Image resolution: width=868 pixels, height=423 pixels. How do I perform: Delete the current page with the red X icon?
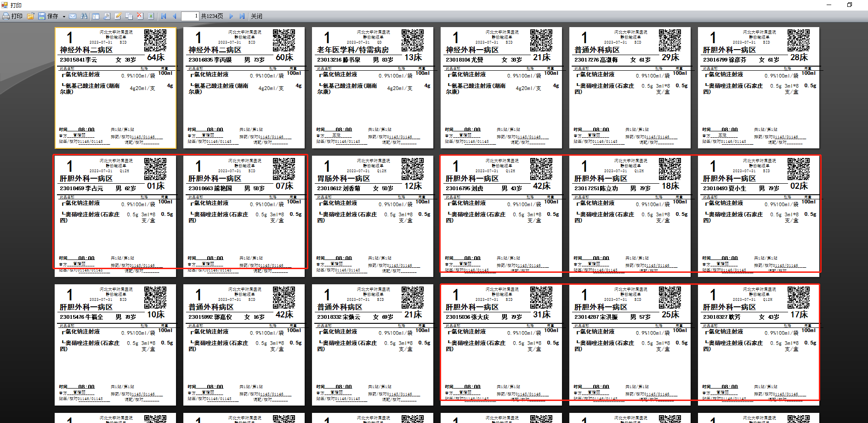tap(140, 16)
